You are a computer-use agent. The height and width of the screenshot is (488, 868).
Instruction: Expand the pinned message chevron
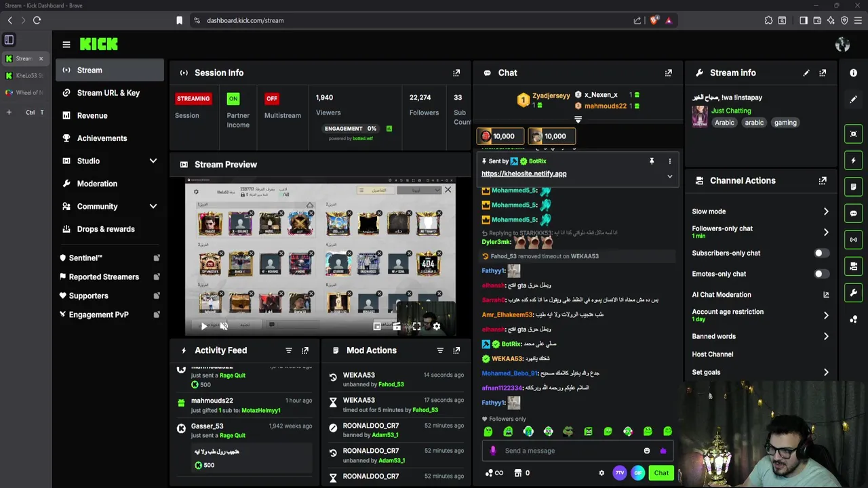click(x=670, y=176)
